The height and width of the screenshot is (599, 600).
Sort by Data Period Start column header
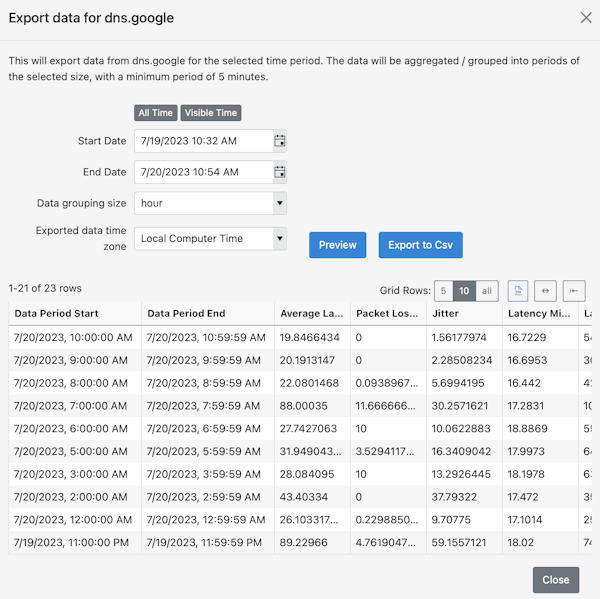click(74, 313)
